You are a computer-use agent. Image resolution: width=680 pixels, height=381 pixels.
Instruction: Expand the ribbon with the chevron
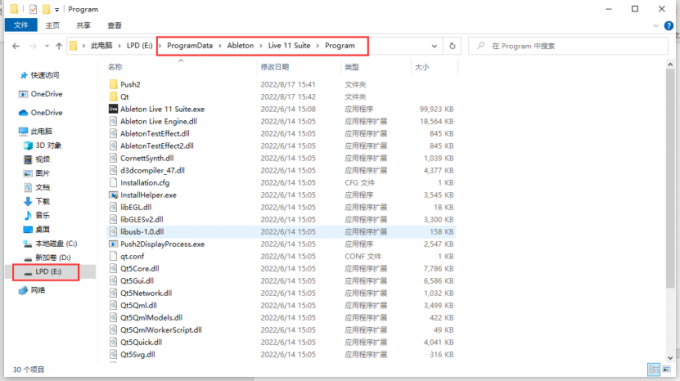pyautogui.click(x=656, y=26)
